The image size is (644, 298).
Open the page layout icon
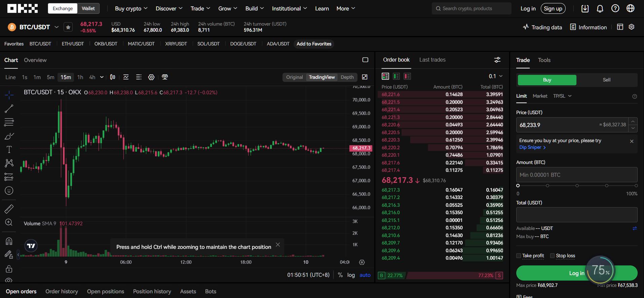click(620, 27)
